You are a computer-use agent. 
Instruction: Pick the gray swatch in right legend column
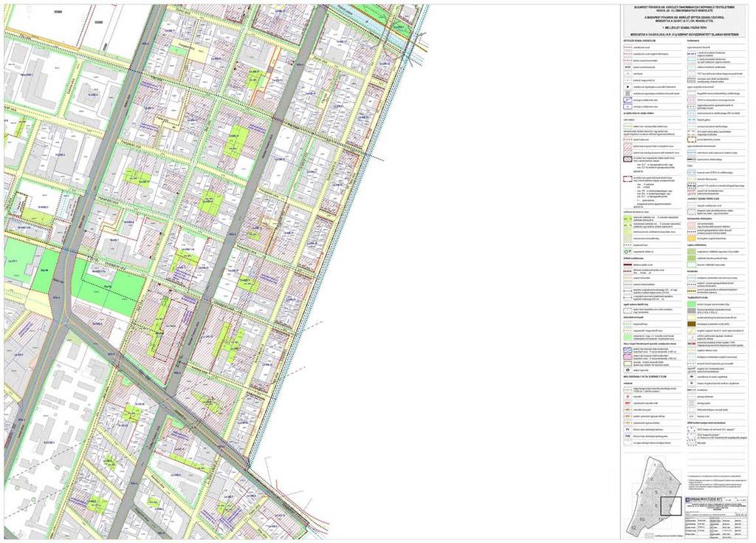tap(691, 312)
